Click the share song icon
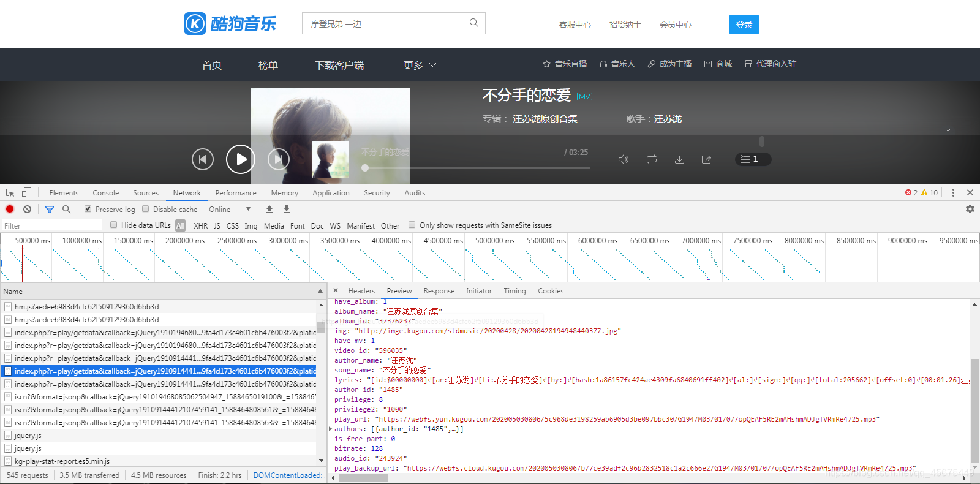This screenshot has width=980, height=484. [706, 159]
